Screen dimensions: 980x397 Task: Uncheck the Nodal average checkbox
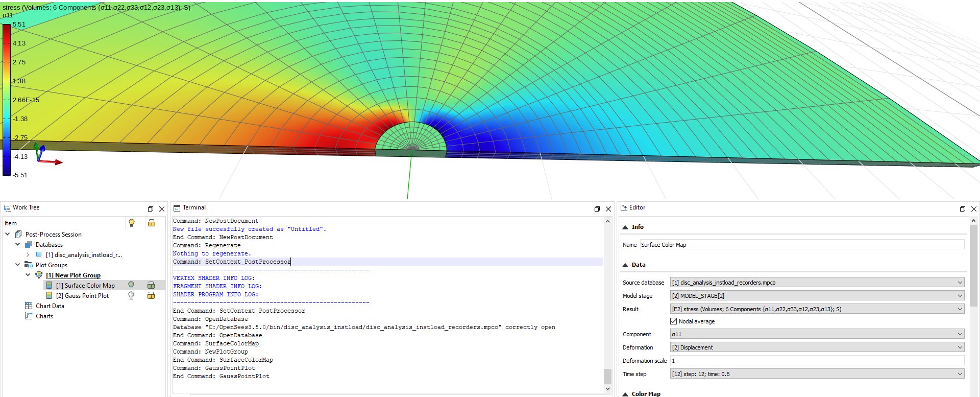(x=674, y=321)
